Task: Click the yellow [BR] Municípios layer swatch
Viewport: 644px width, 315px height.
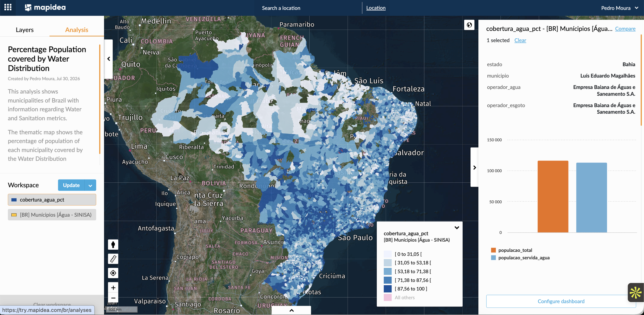Action: pos(14,215)
